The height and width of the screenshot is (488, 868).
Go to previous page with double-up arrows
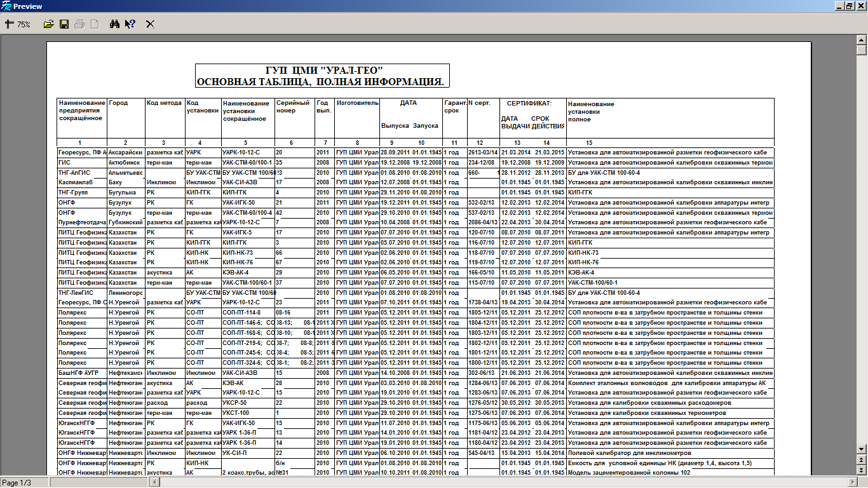pos(861,459)
